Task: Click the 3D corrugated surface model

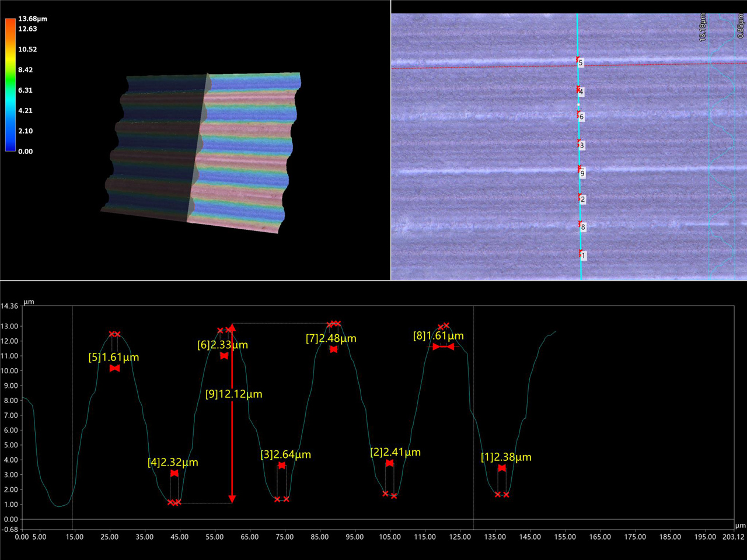Action: pyautogui.click(x=201, y=152)
